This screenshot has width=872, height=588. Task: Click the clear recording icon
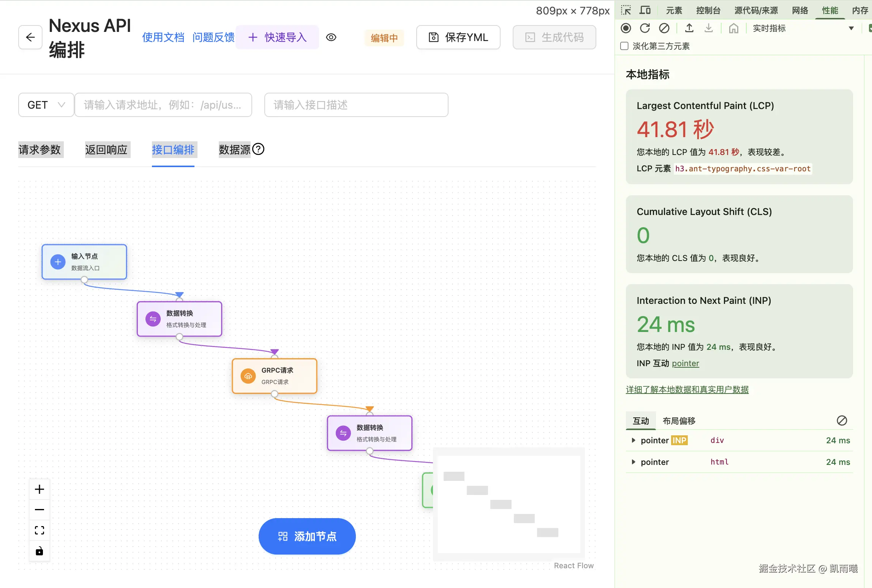pyautogui.click(x=664, y=28)
